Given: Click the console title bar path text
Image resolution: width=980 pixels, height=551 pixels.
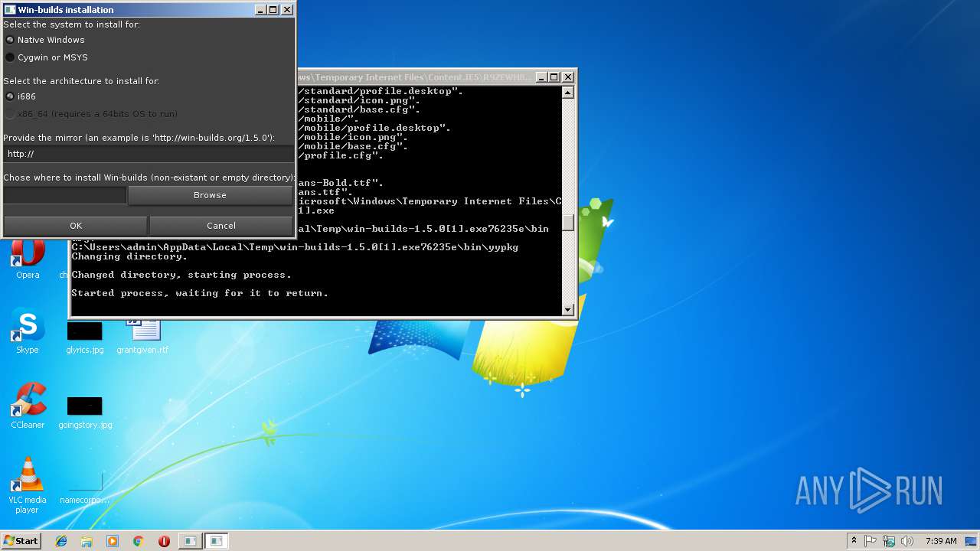Looking at the screenshot, I should (x=413, y=77).
